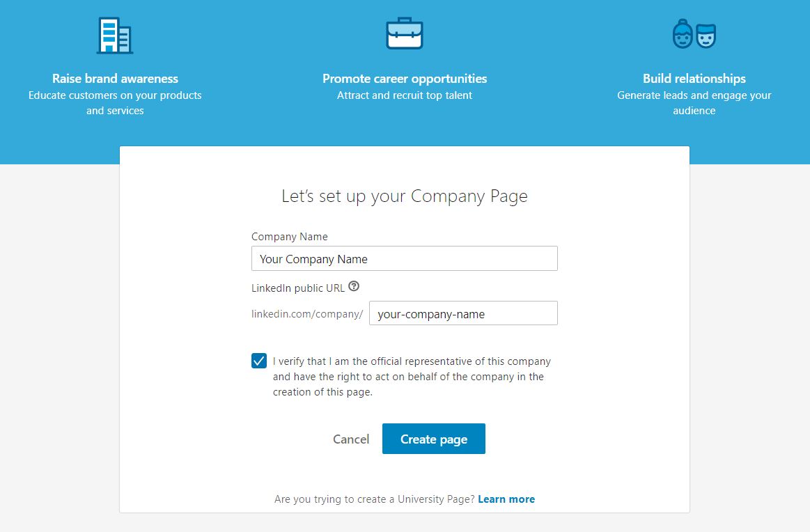Click the Raise brand awareness heading
Viewport: 810px width, 532px height.
point(115,79)
